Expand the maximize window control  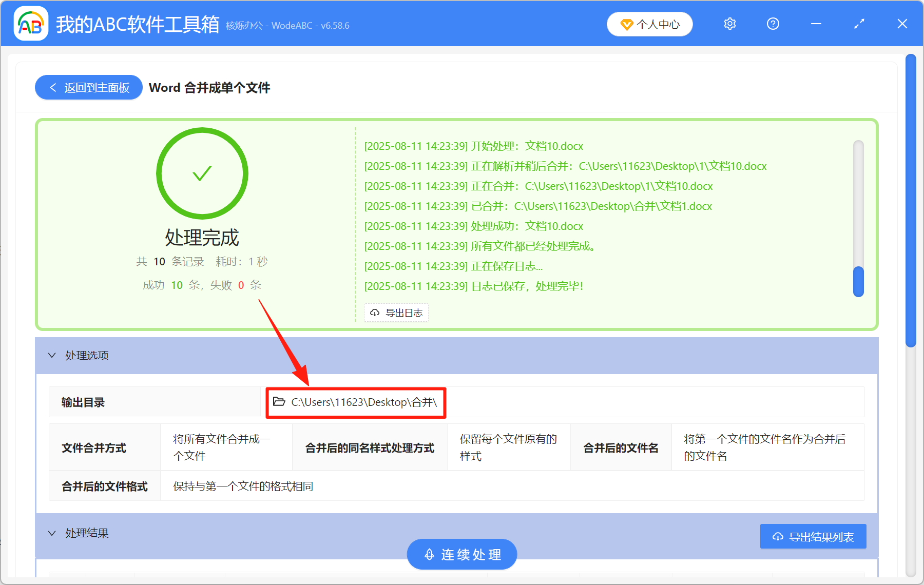(x=859, y=24)
